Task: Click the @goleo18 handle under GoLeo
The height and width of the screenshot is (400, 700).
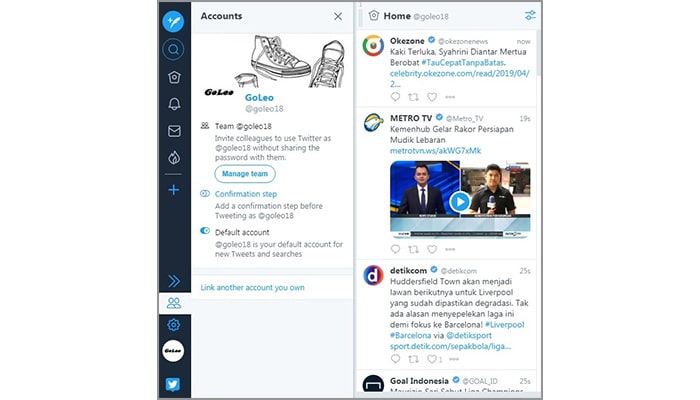Action: (x=264, y=108)
